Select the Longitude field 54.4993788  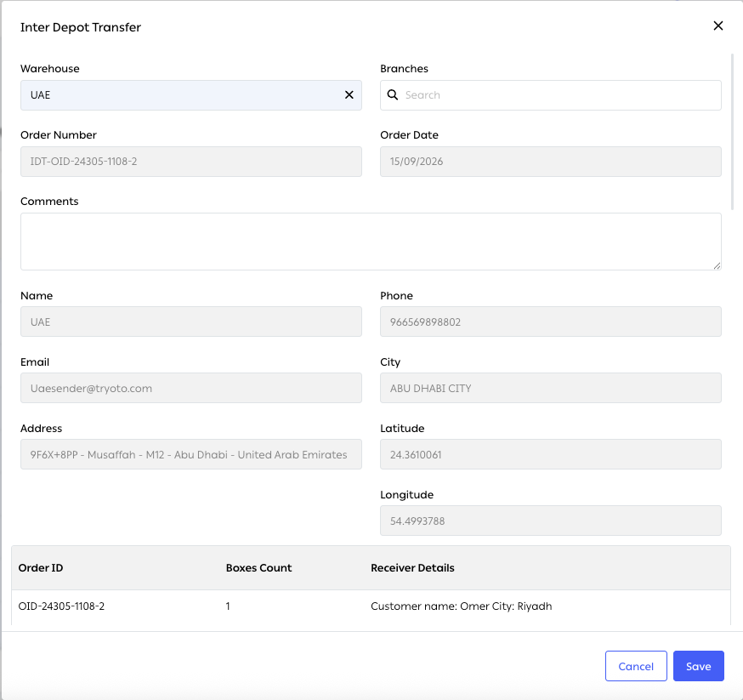[x=551, y=521]
